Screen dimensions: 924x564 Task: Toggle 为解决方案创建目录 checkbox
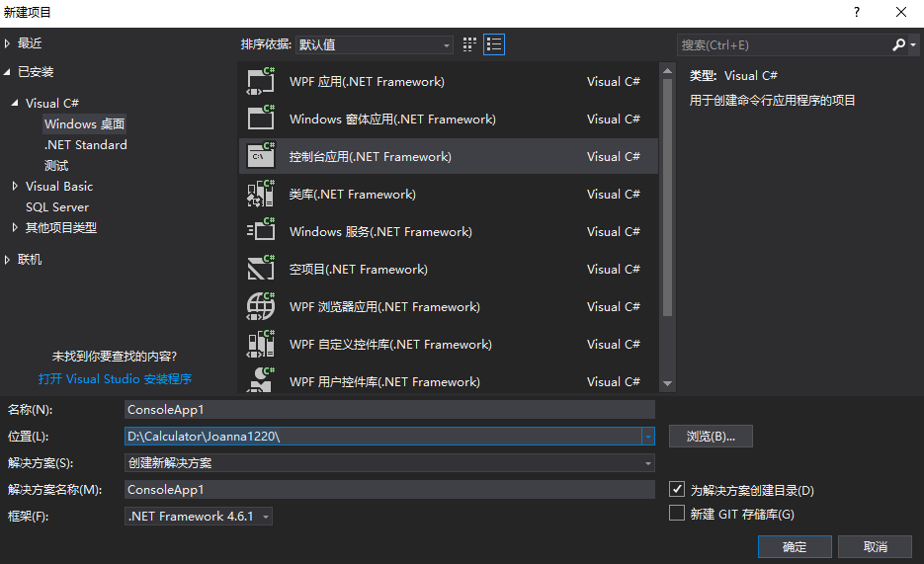(677, 489)
